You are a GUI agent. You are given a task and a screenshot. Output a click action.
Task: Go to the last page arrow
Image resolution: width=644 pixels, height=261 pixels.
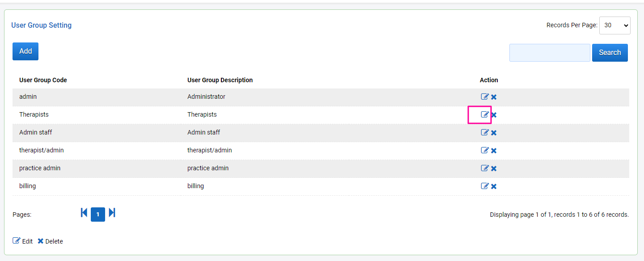[x=112, y=213]
